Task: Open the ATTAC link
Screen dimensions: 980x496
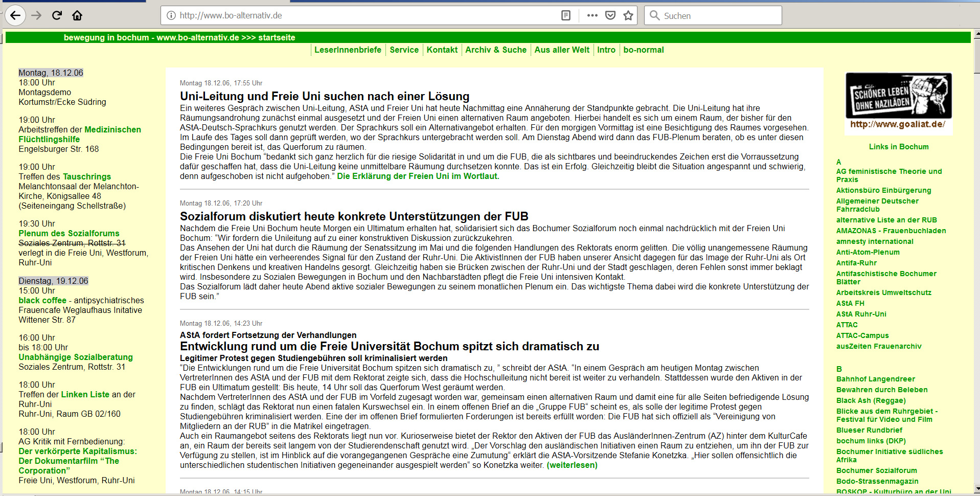Action: pyautogui.click(x=847, y=325)
